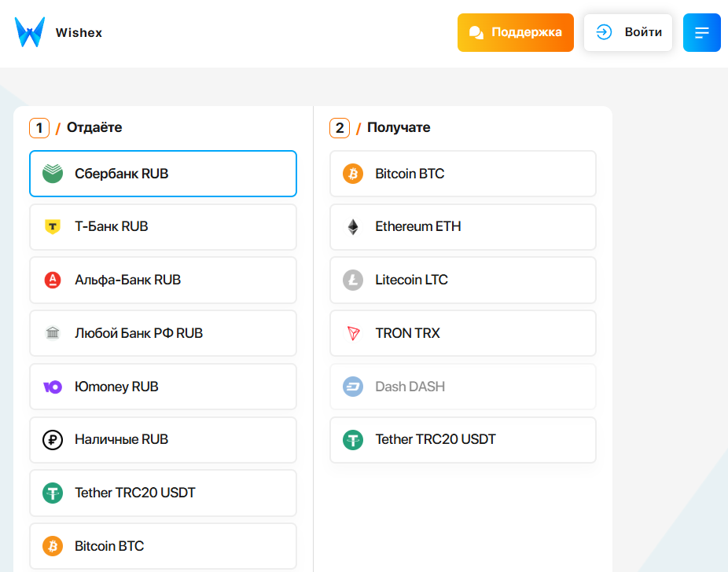Select Tether TRC20 USDT to give
This screenshot has width=728, height=572.
(163, 493)
